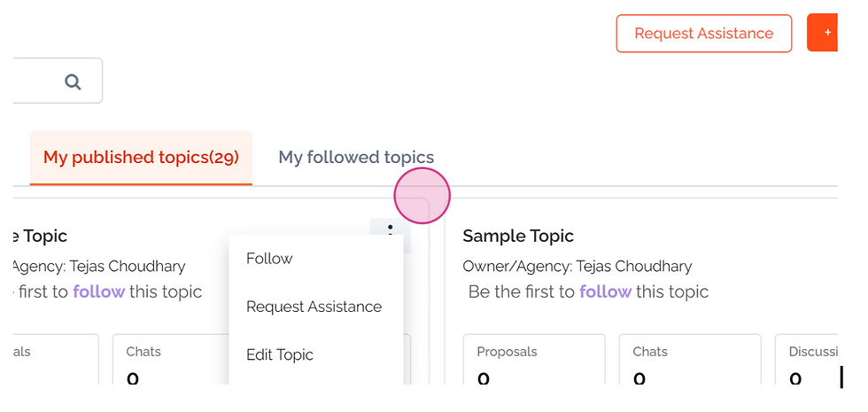Click the Chats counter box in the right card
The height and width of the screenshot is (412, 868).
tap(690, 359)
